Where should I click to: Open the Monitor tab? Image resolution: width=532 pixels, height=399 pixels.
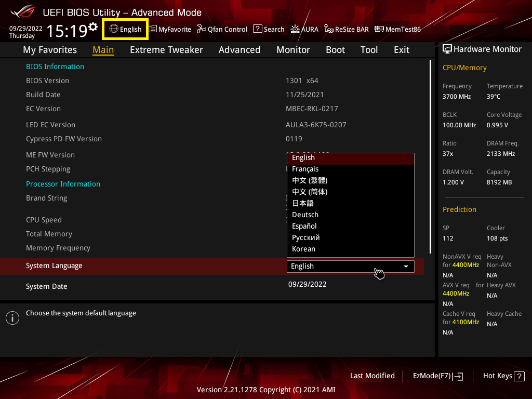coord(293,50)
